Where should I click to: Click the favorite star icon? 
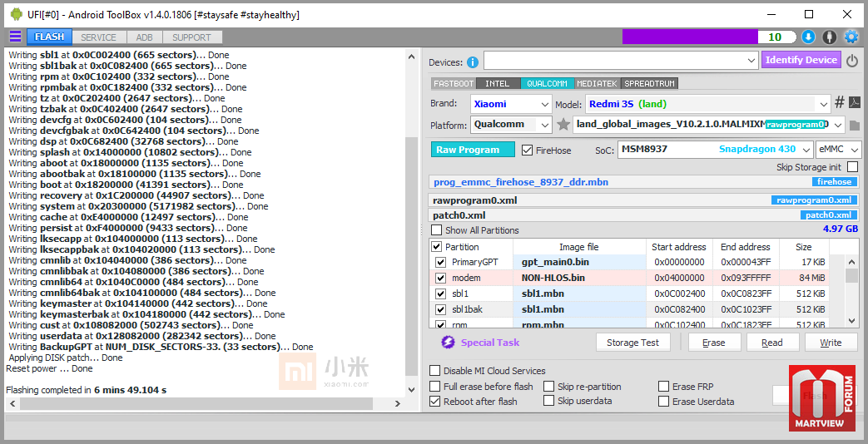563,125
